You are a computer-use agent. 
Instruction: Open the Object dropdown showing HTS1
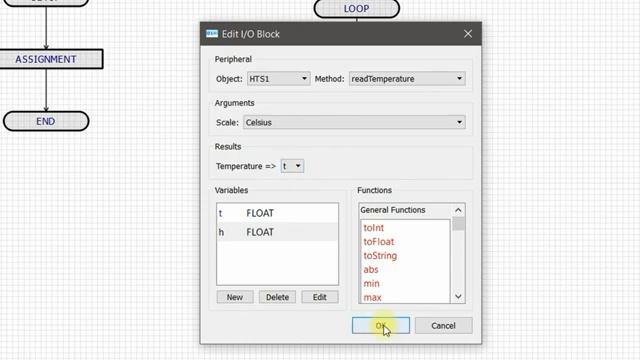278,79
